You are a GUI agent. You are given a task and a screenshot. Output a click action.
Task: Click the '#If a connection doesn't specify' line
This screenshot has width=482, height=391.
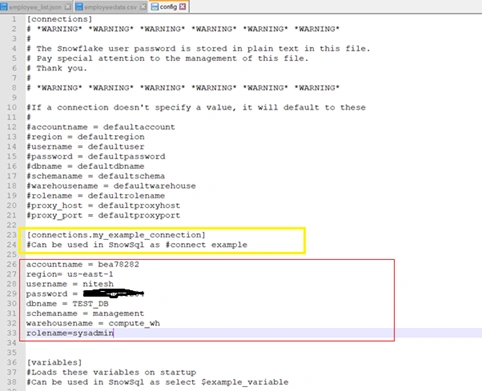click(x=196, y=107)
